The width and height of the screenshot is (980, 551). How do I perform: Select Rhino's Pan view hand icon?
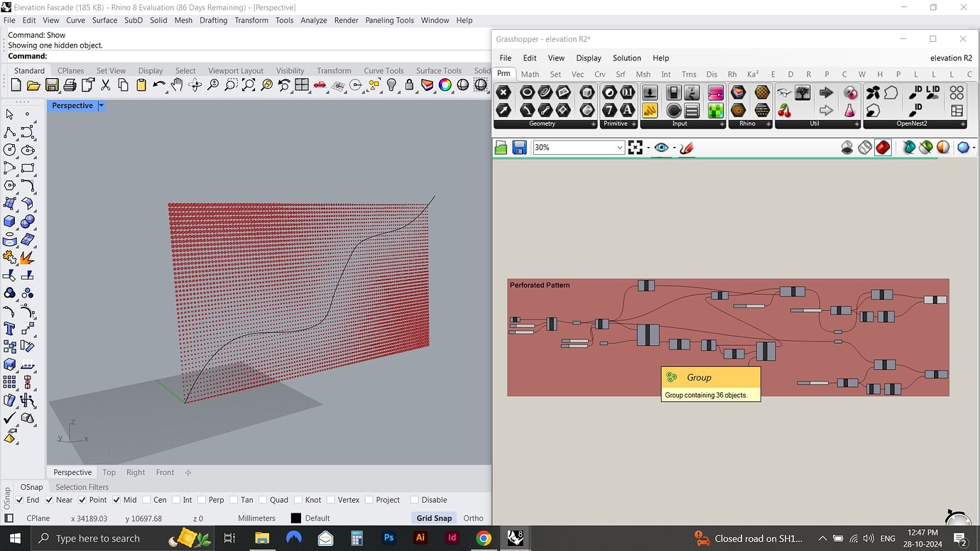(177, 85)
